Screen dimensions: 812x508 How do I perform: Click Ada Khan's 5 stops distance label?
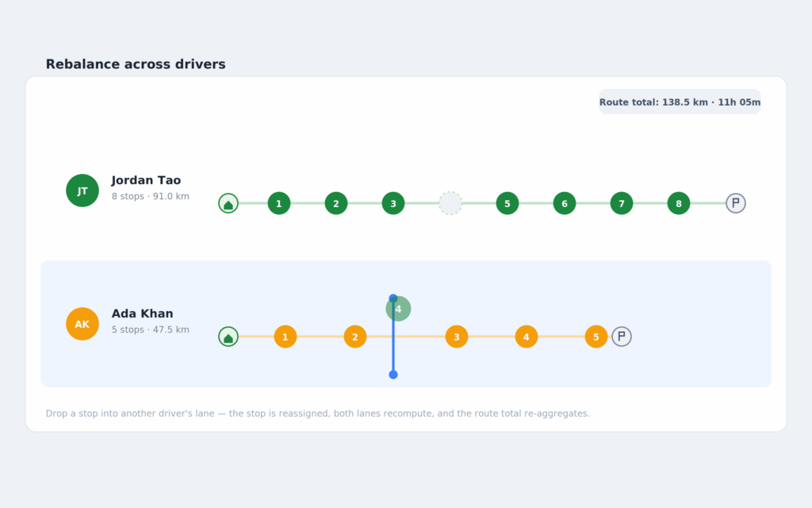pos(150,329)
